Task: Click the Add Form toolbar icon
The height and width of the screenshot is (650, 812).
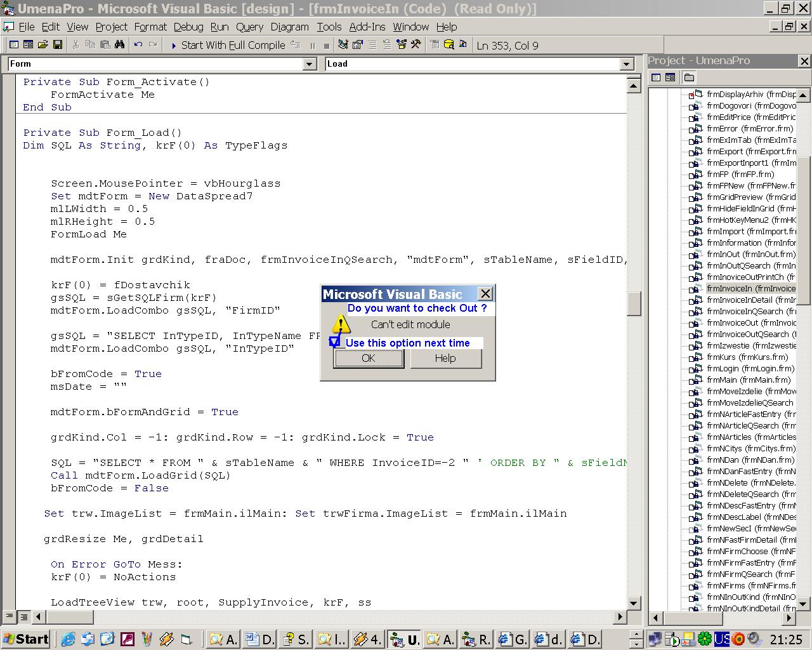Action: (28, 45)
